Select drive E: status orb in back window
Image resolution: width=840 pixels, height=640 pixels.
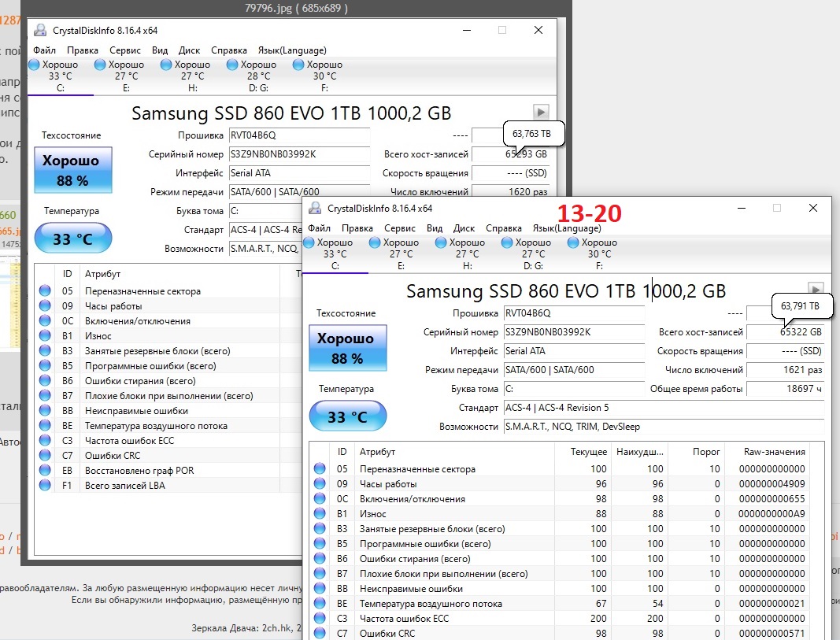click(100, 65)
